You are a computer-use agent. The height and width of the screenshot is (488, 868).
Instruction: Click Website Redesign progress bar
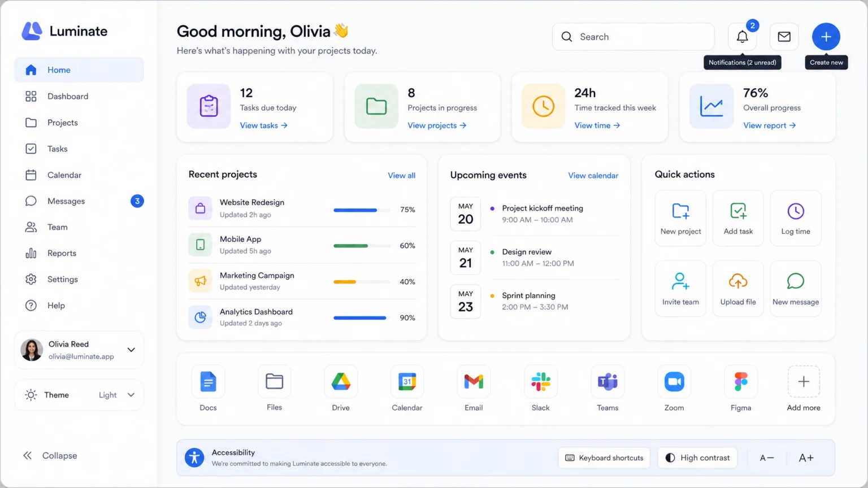362,210
